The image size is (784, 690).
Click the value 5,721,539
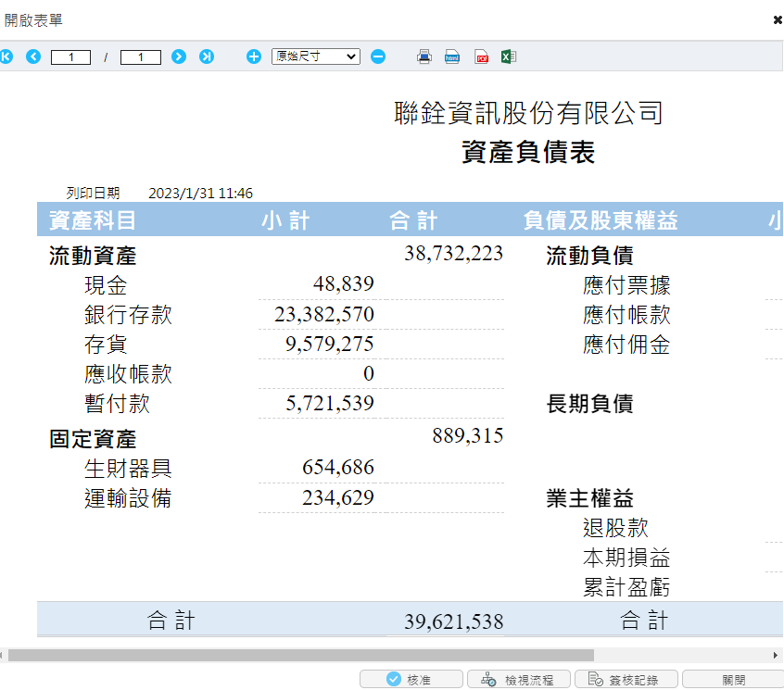click(330, 403)
